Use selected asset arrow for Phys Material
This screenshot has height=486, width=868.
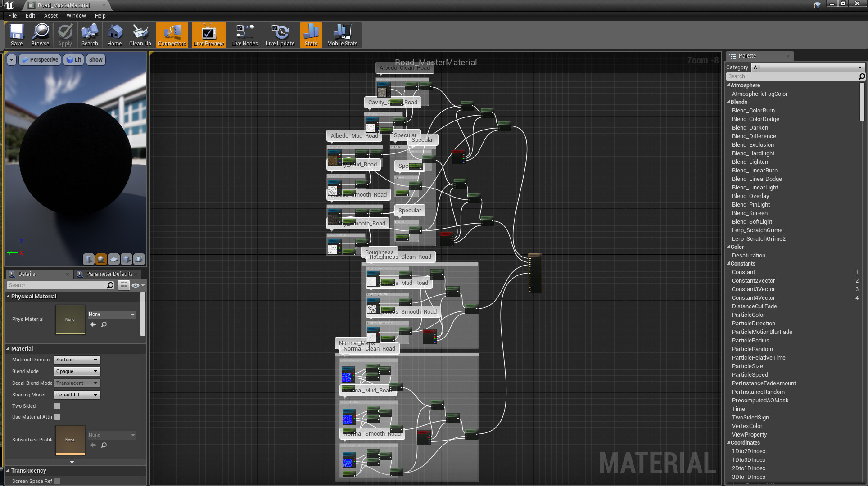click(x=93, y=324)
